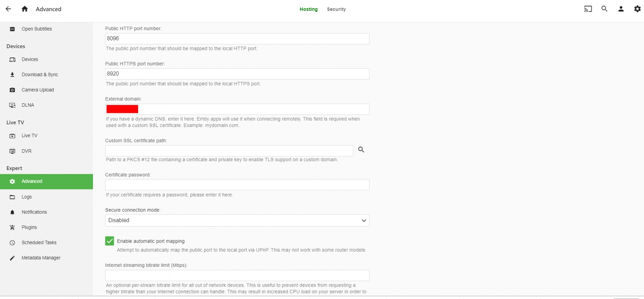Image resolution: width=644 pixels, height=299 pixels.
Task: Click the back arrow icon
Action: coord(8,9)
